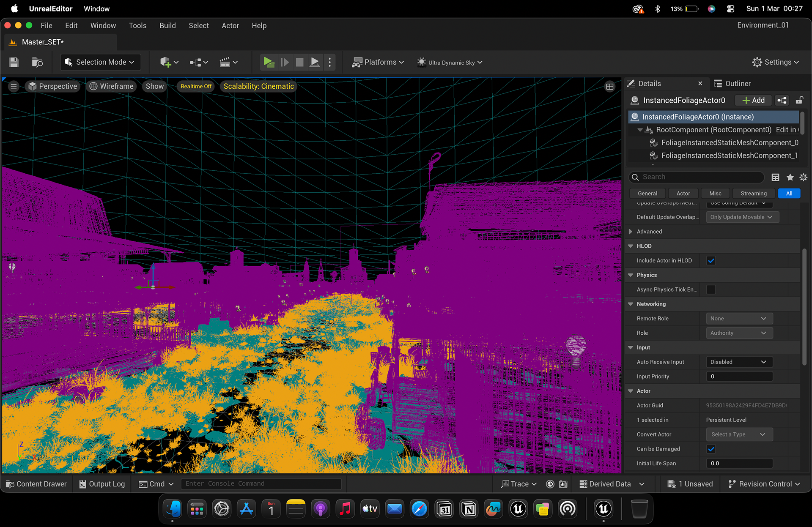Open the Content Drawer
This screenshot has height=527, width=812.
tap(36, 484)
